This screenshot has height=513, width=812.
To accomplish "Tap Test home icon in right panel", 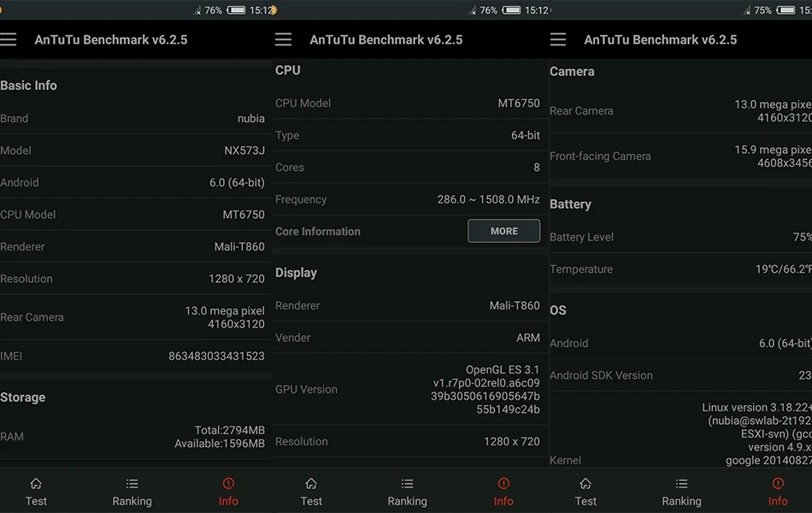I will [585, 483].
